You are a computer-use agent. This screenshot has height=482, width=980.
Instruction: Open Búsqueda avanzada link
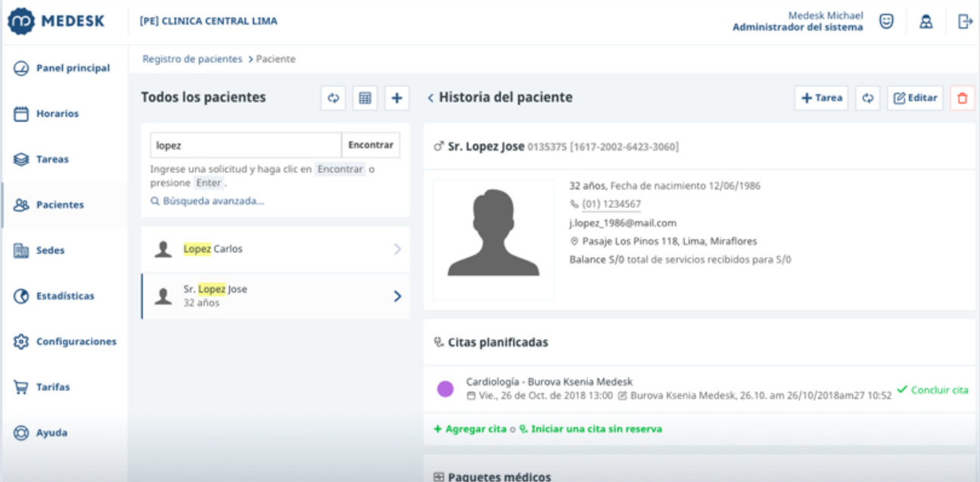(207, 201)
